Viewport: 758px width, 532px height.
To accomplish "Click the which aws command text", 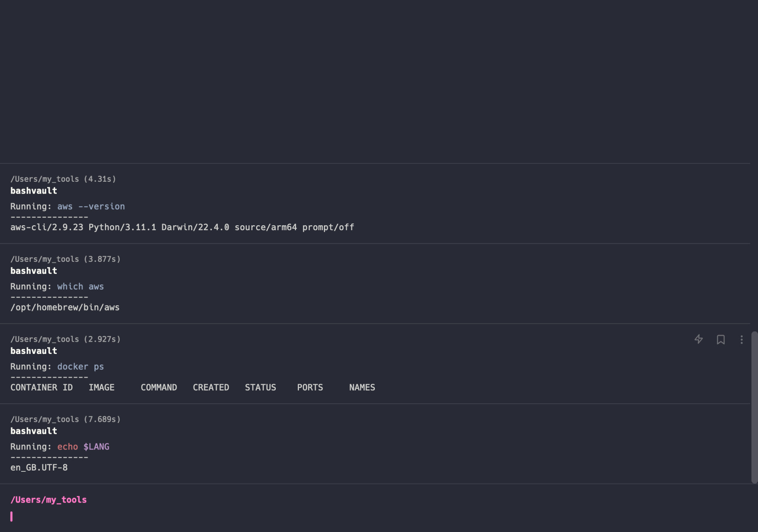I will click(x=80, y=286).
